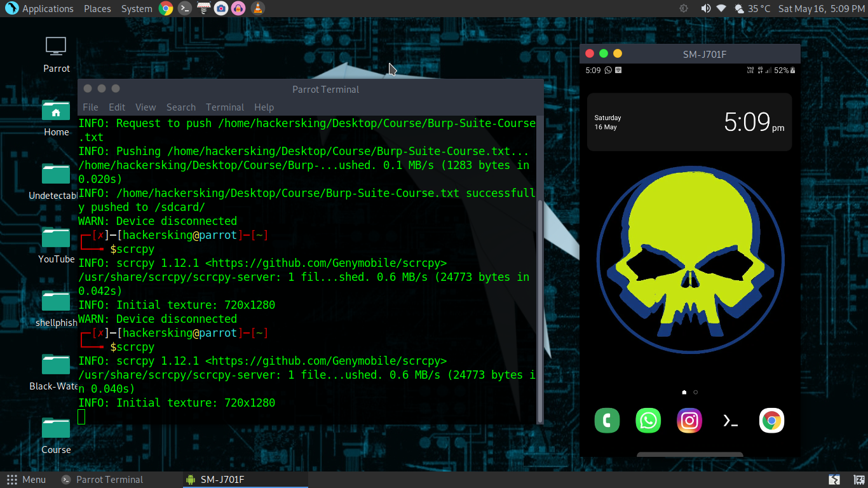Launch Instagram from the phone home screen
868x488 pixels.
click(x=689, y=420)
